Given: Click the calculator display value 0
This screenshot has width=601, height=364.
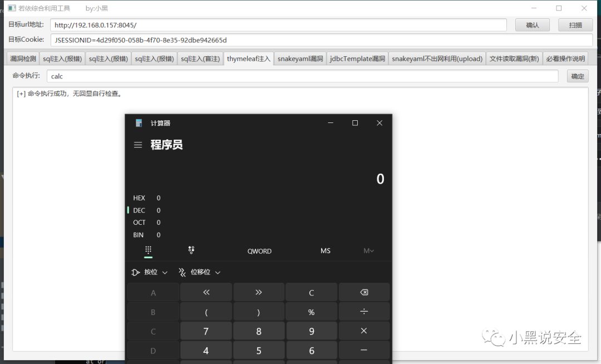Looking at the screenshot, I should click(x=380, y=179).
